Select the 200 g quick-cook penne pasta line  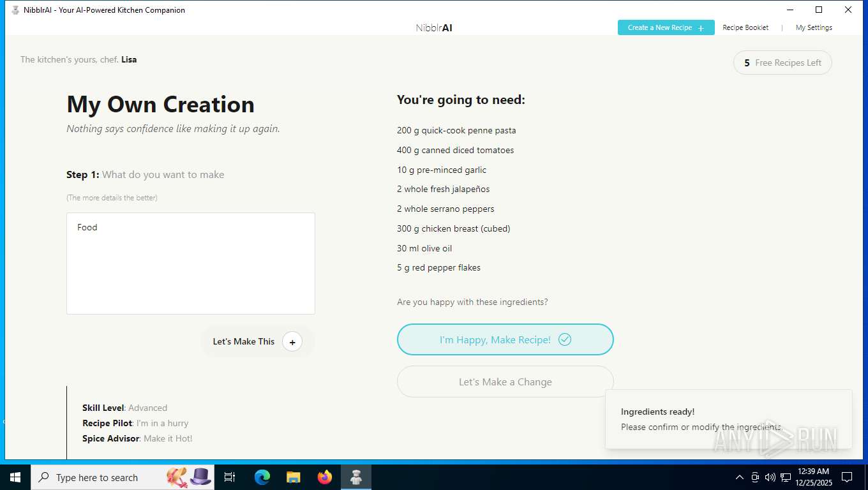(456, 130)
